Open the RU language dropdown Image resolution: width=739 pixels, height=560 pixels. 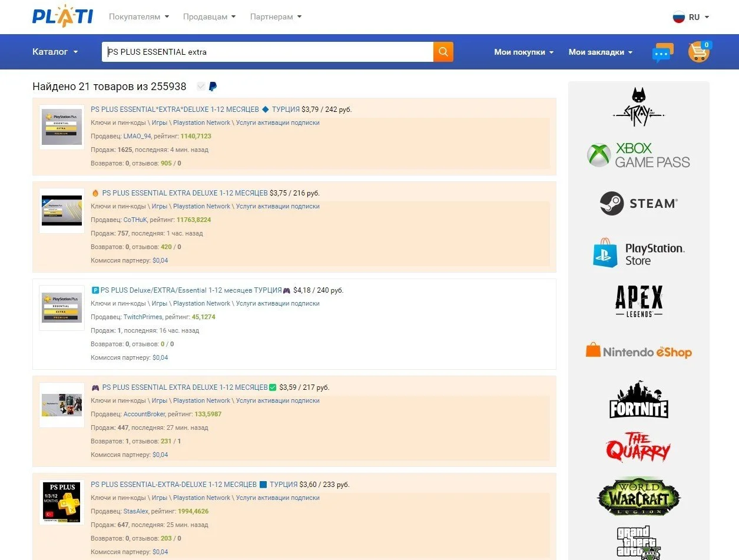(699, 17)
